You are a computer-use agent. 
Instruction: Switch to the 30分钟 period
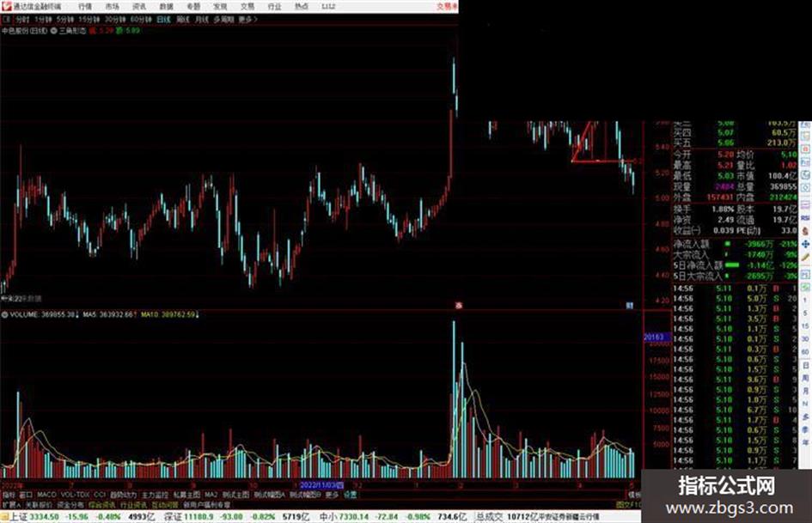(x=115, y=19)
